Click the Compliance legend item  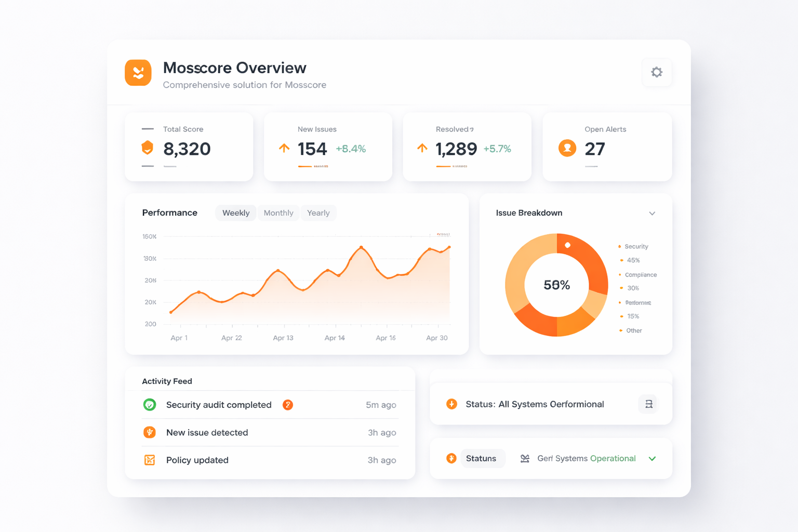640,275
